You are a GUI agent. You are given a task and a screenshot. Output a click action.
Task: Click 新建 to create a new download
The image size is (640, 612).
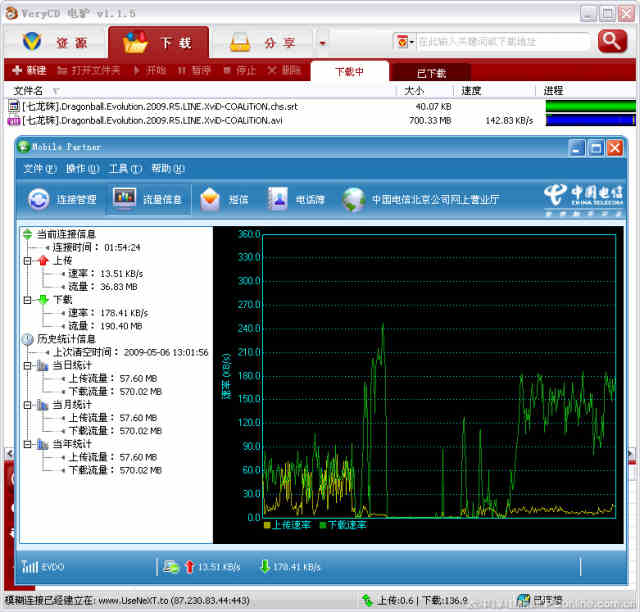pyautogui.click(x=29, y=71)
